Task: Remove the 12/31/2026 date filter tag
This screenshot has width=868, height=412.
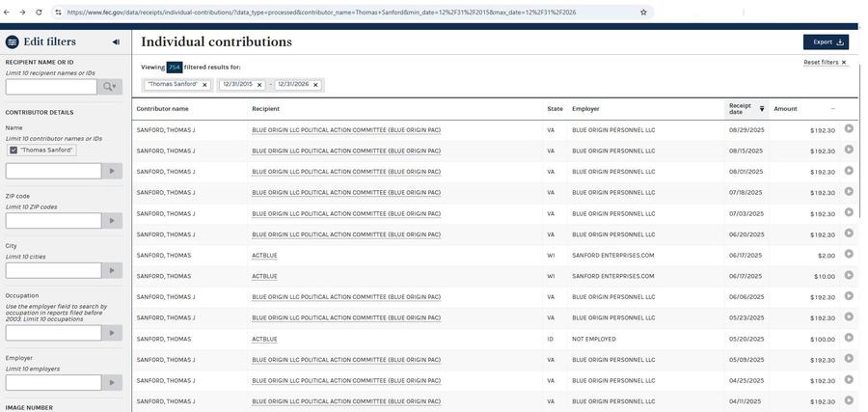Action: [x=315, y=85]
